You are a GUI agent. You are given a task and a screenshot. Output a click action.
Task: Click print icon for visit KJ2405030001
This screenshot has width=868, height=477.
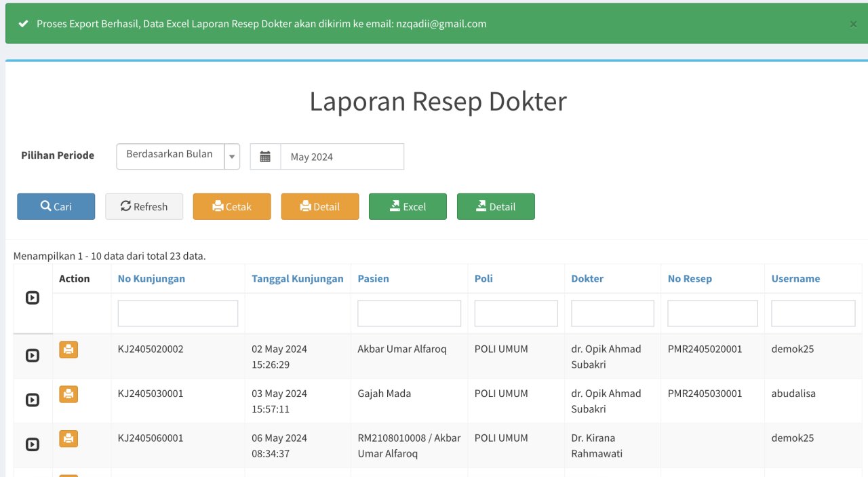(68, 394)
